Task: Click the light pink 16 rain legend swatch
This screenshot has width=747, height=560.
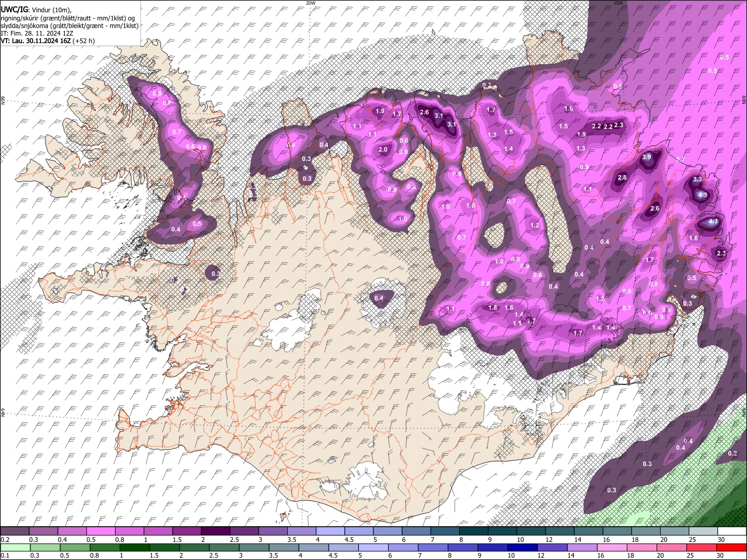Action: click(x=612, y=548)
